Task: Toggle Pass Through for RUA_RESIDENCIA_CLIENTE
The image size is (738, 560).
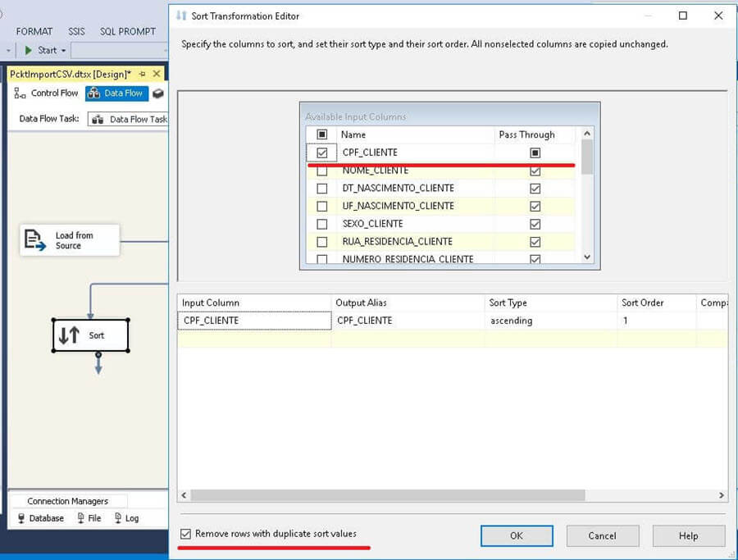Action: coord(535,242)
